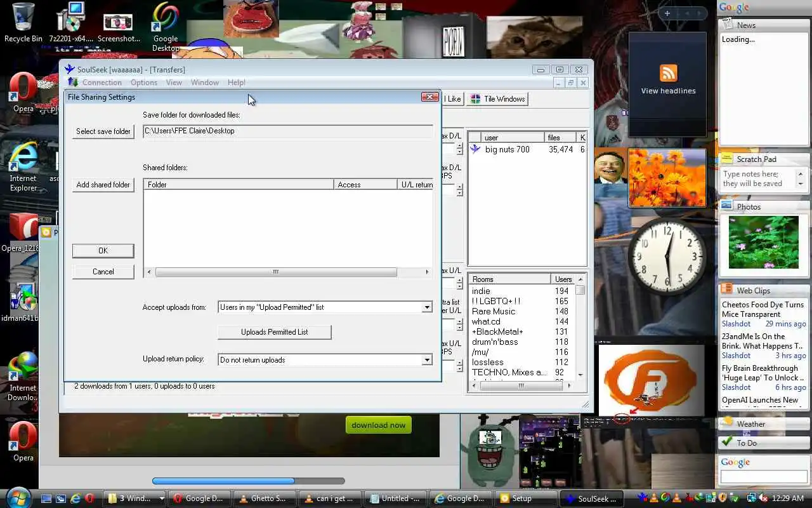
Task: Click the 'Add shared folder' button
Action: 103,185
